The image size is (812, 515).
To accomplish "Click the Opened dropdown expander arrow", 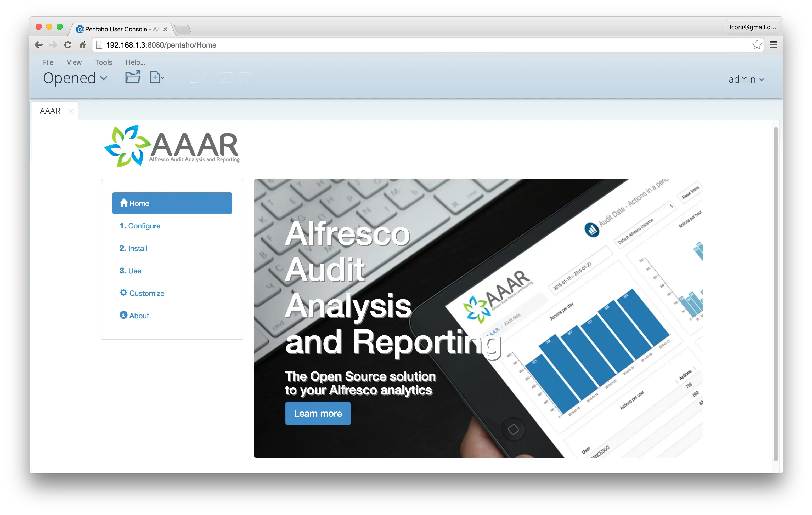I will [x=104, y=79].
